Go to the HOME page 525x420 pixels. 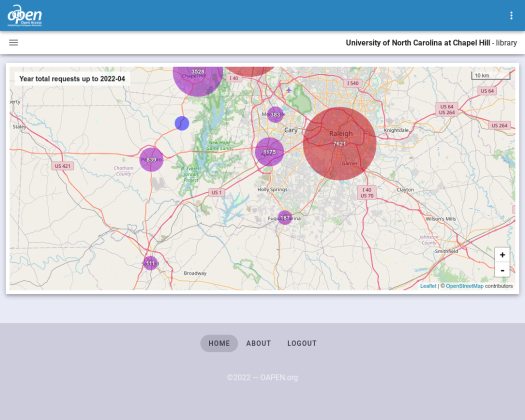pos(219,343)
